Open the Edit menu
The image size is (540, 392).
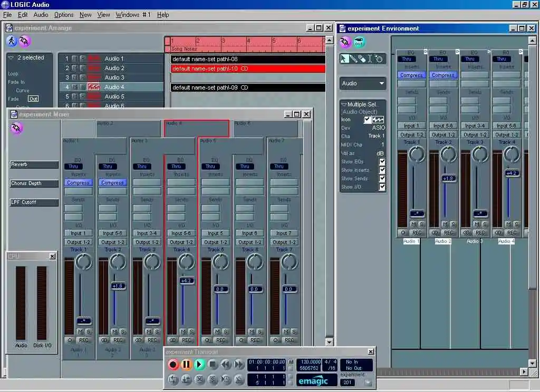[x=23, y=15]
